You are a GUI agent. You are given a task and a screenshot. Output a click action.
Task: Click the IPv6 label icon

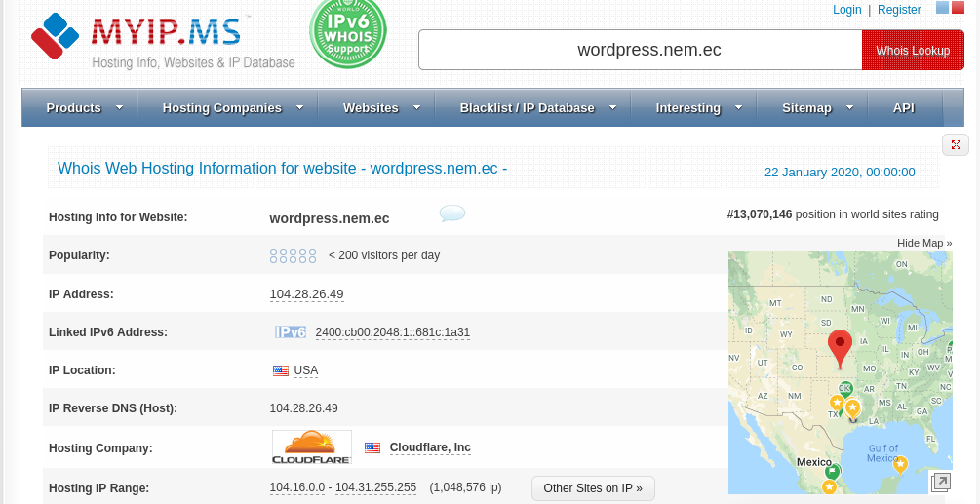coord(290,332)
